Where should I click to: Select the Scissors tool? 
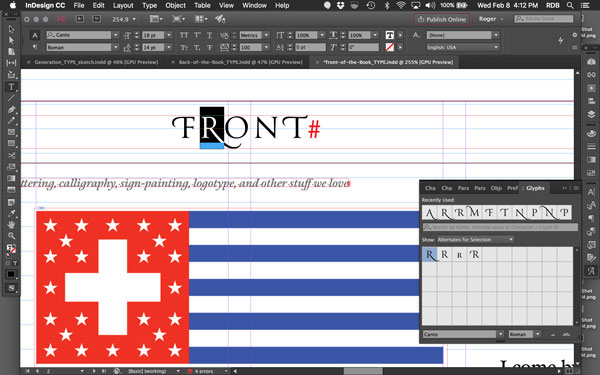11,155
